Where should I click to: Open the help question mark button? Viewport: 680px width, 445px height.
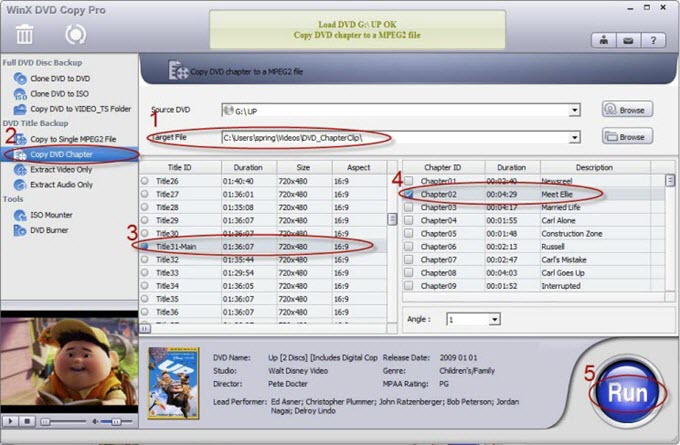point(653,41)
